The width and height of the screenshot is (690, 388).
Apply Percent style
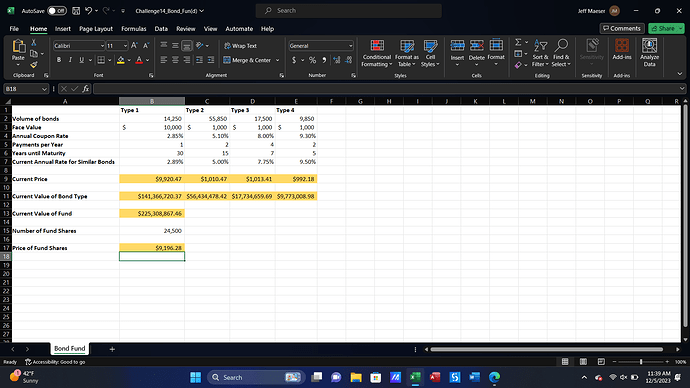point(312,60)
